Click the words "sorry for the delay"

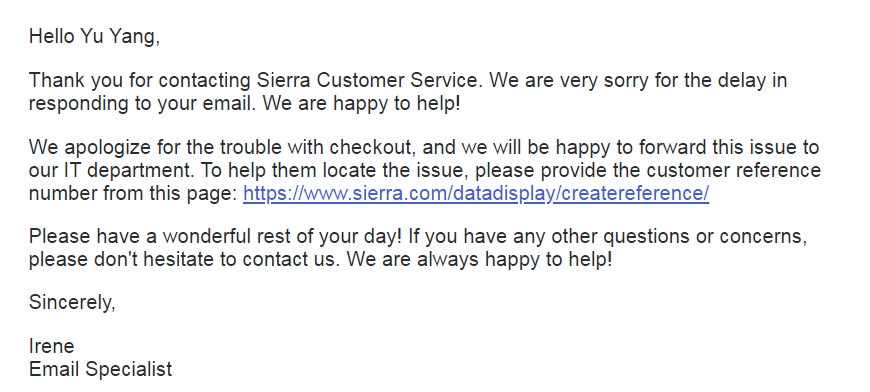coord(680,80)
